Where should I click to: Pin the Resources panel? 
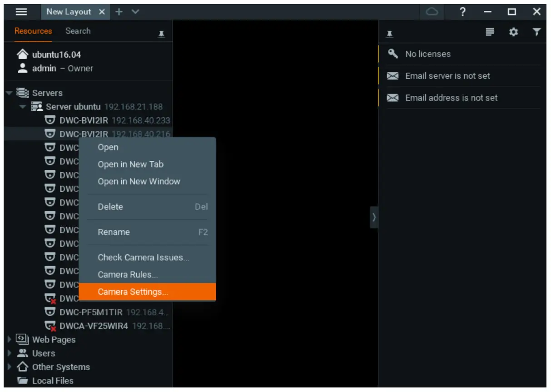click(161, 34)
